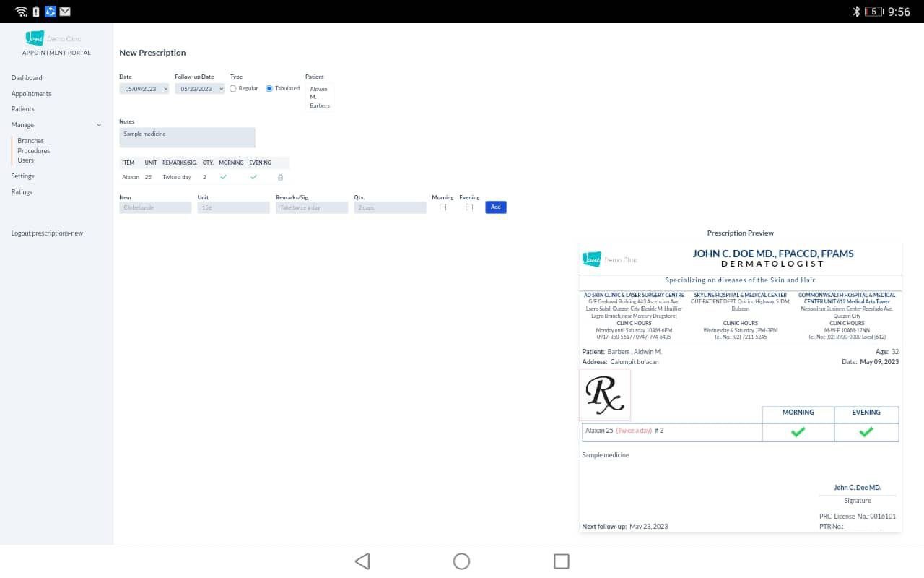Check the Evening checkbox for new item
924x578 pixels.
[x=469, y=207]
